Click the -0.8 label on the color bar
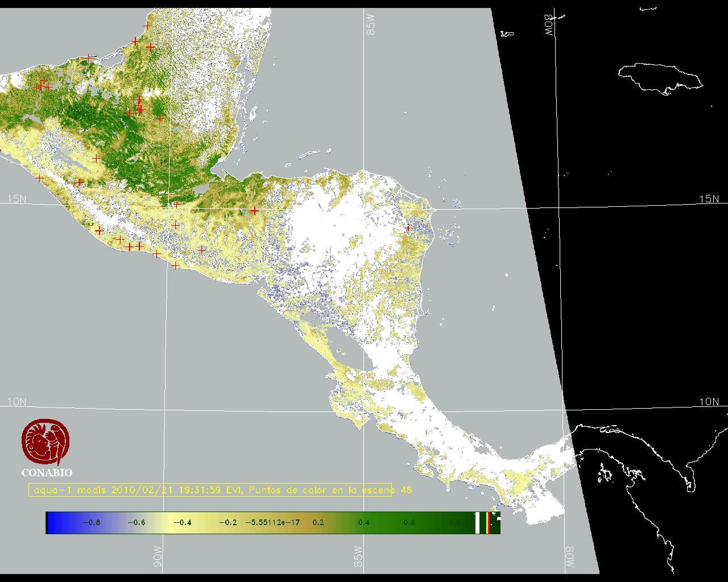 pyautogui.click(x=91, y=522)
